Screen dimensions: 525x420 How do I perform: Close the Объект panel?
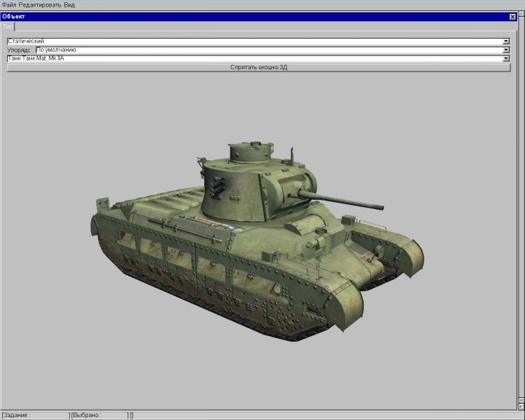coord(512,16)
